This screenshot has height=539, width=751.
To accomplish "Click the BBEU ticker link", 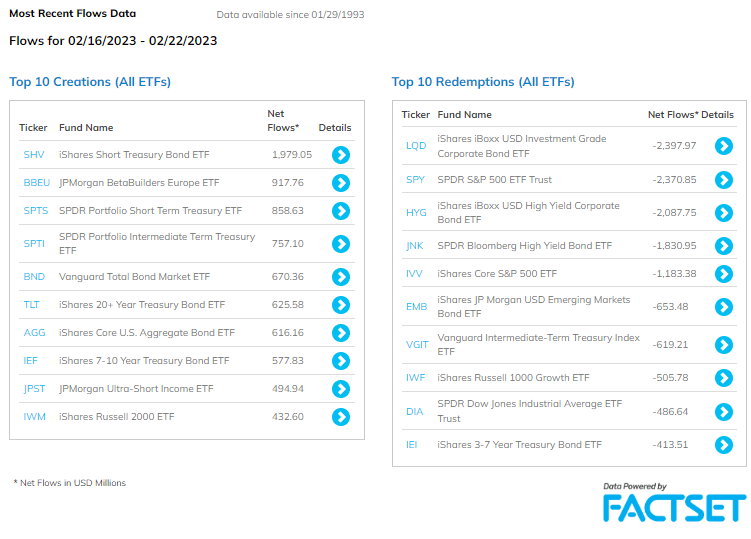I will pos(37,183).
